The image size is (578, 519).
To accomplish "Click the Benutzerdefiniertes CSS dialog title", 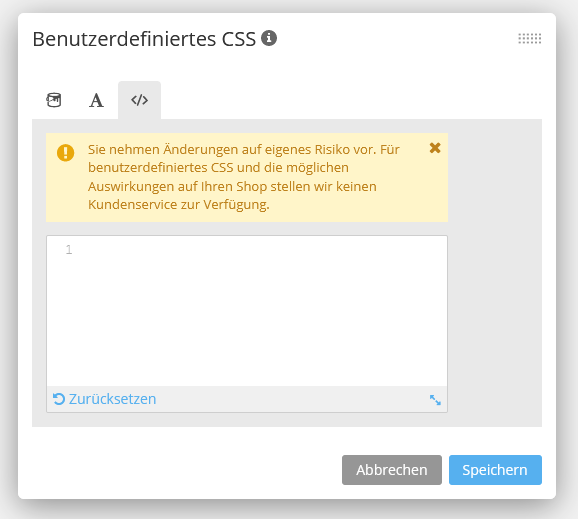I will pyautogui.click(x=144, y=39).
